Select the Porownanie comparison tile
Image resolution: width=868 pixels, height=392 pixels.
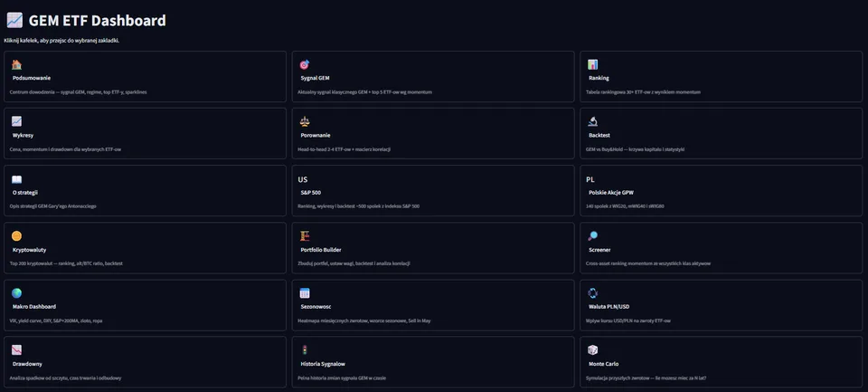433,134
